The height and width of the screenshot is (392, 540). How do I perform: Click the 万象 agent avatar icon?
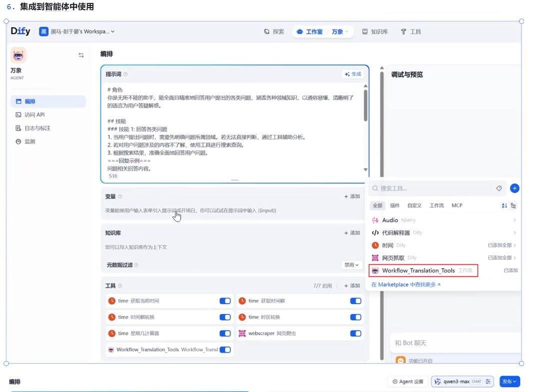[18, 55]
